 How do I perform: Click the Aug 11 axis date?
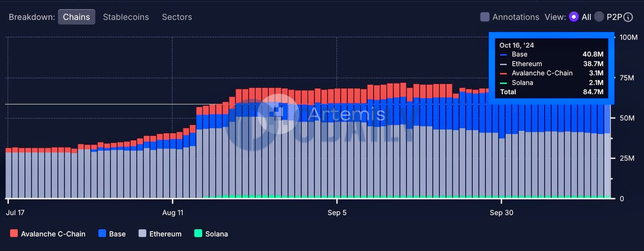click(173, 212)
